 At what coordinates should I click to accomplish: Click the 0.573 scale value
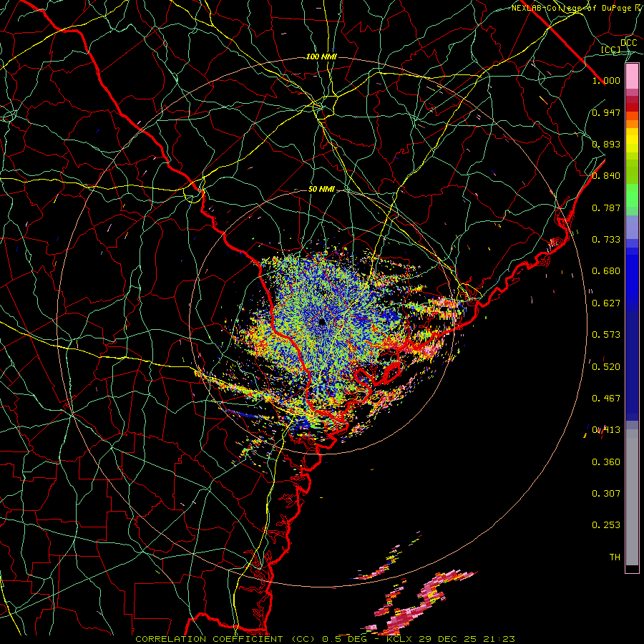(606, 335)
